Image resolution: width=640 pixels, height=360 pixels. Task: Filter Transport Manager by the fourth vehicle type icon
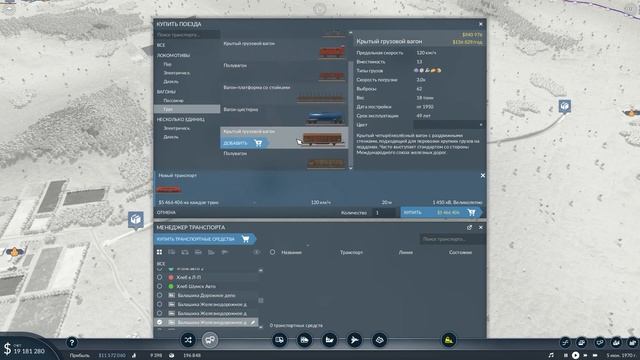tap(198, 252)
